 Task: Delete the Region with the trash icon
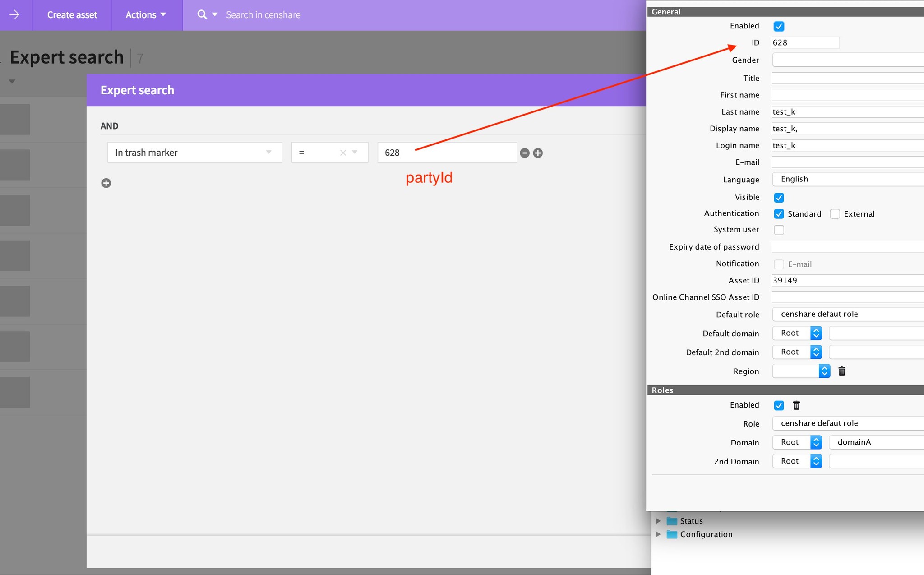(841, 371)
